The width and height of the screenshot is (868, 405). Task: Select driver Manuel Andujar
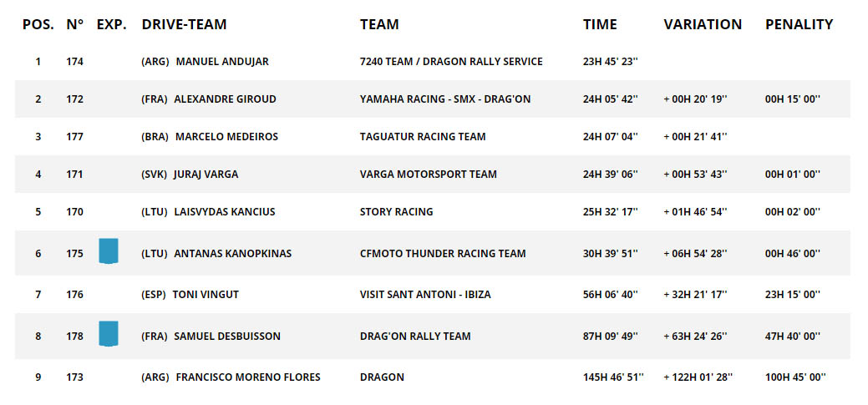coord(222,62)
